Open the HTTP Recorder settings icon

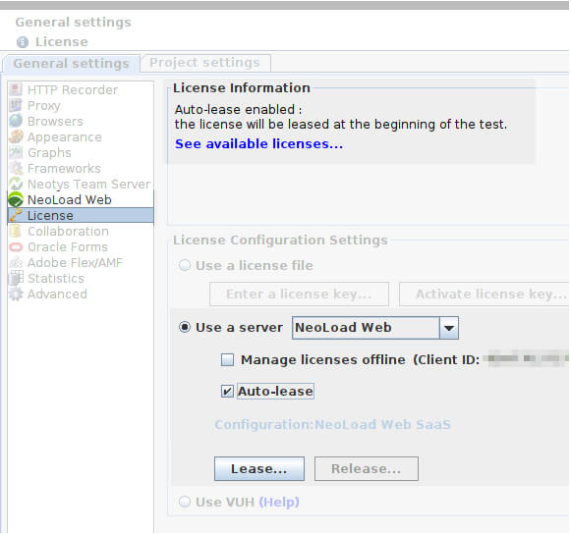click(x=16, y=90)
